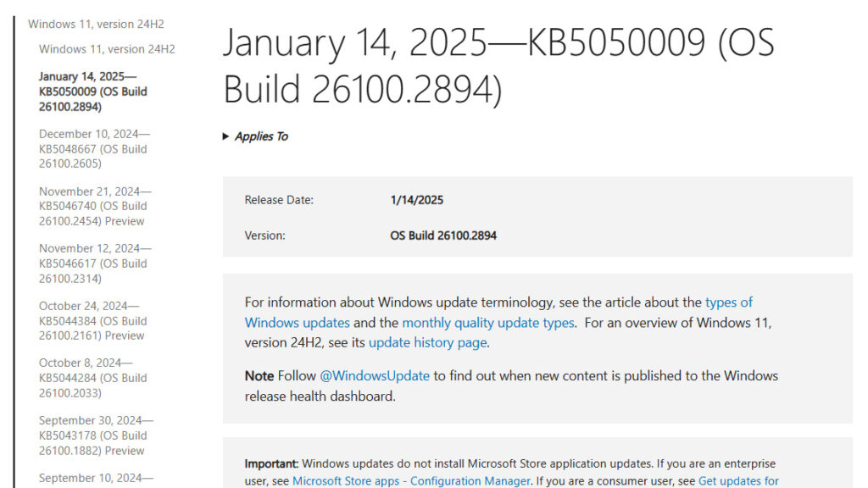868x488 pixels.
Task: Open the types of Windows updates link
Action: pos(728,302)
